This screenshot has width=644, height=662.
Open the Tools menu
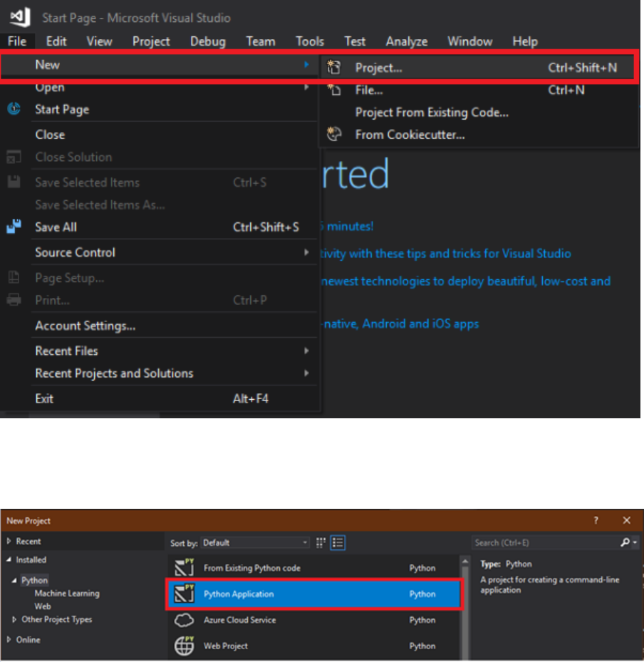point(310,41)
